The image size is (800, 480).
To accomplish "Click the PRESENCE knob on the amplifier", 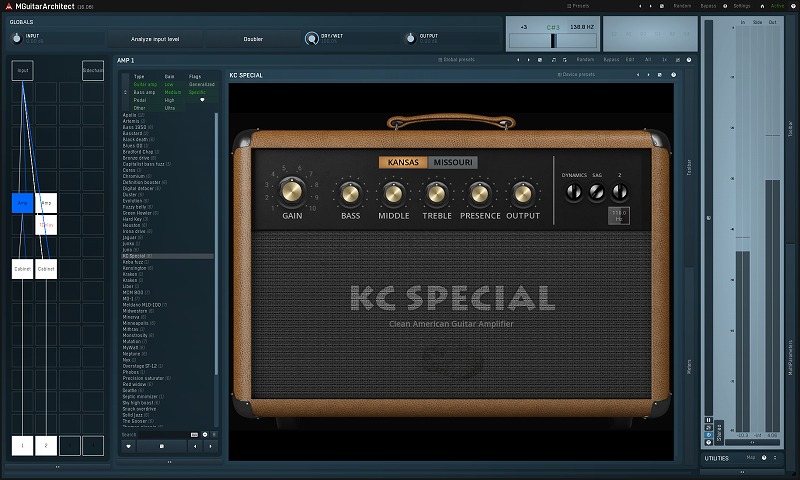I will point(480,193).
